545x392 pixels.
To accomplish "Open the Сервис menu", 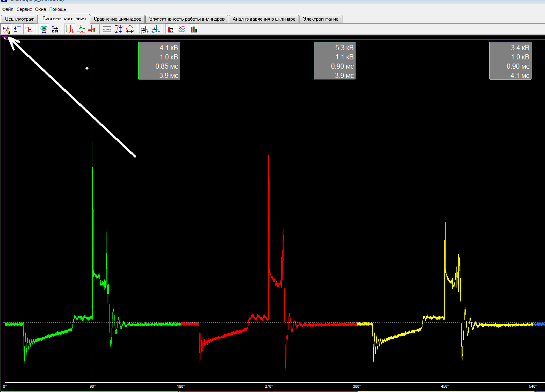I will [x=24, y=9].
